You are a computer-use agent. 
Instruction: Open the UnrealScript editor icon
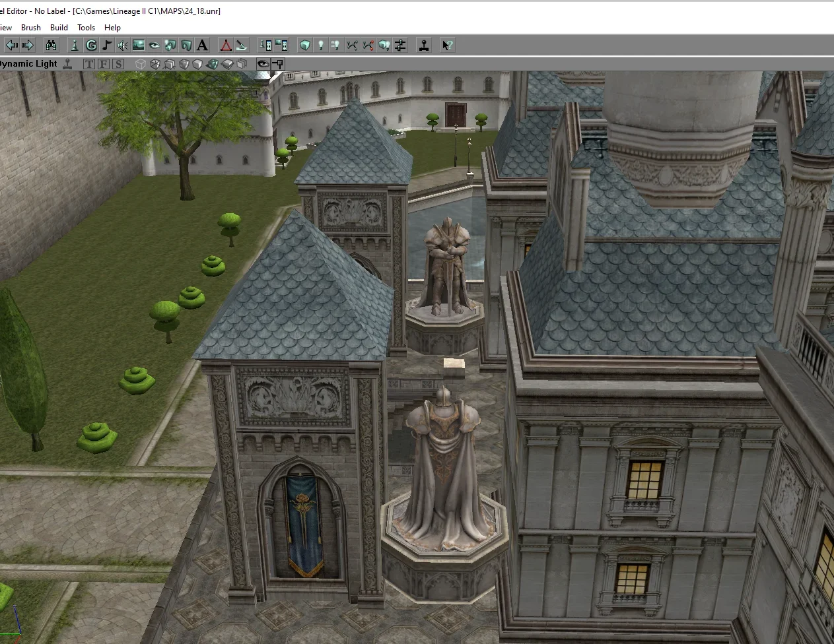242,45
